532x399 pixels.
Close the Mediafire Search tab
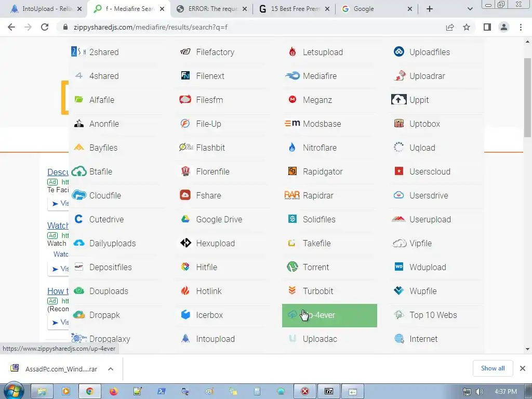click(x=162, y=9)
